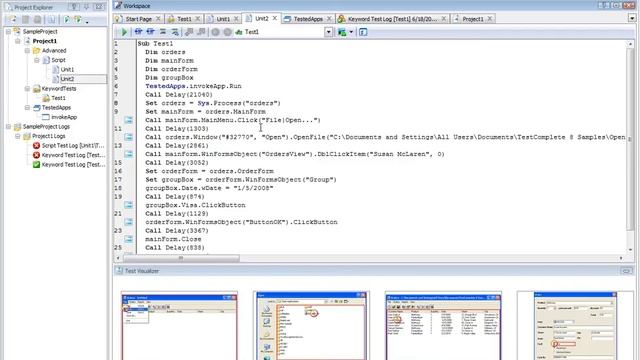Open the first Test Visualizer thumbnail showing the File menu
This screenshot has height=360, width=640.
[x=179, y=326]
